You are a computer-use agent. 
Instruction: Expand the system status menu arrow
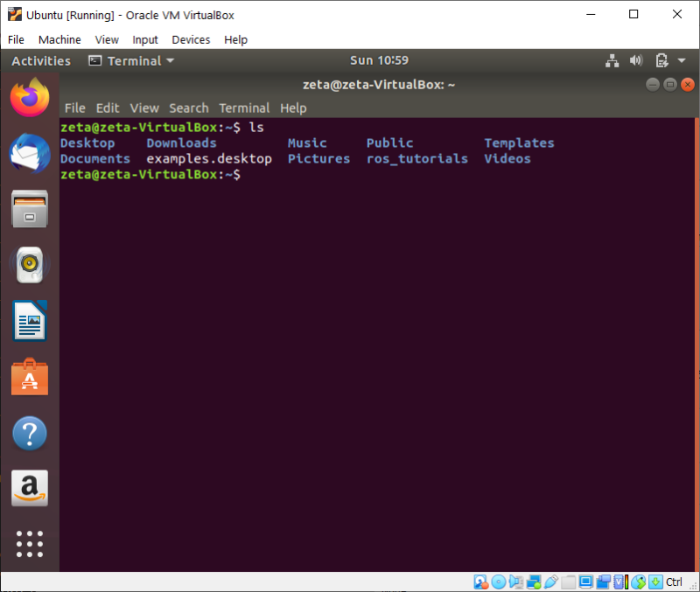681,60
